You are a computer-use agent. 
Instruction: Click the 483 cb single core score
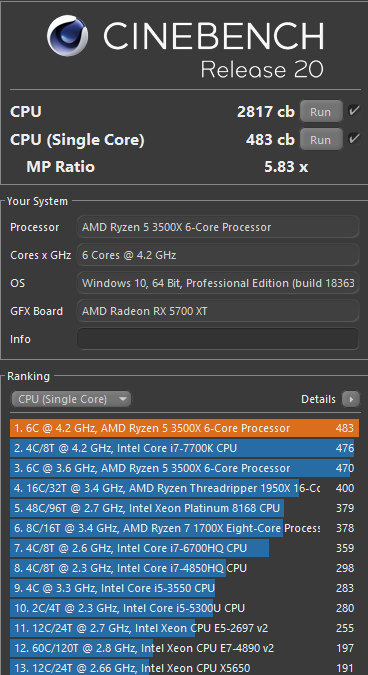270,139
